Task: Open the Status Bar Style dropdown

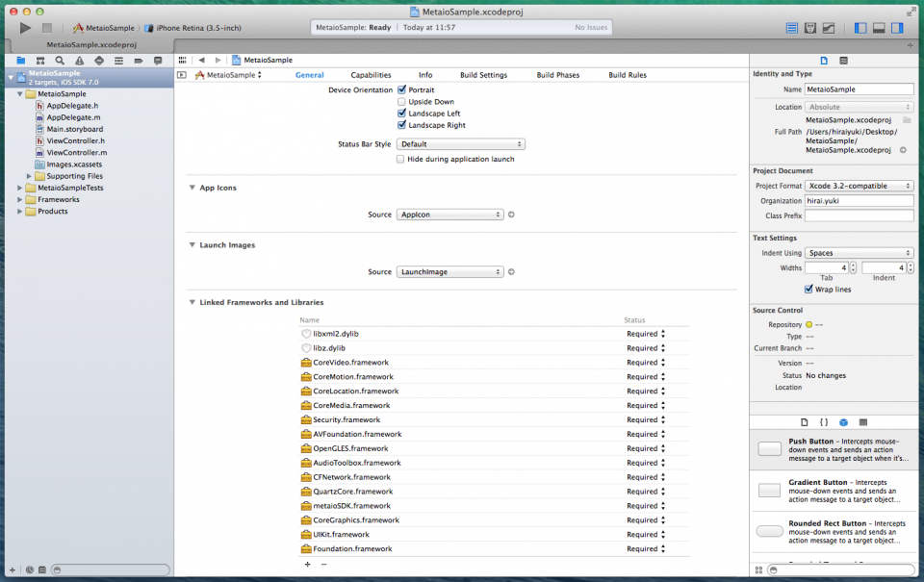Action: (460, 144)
